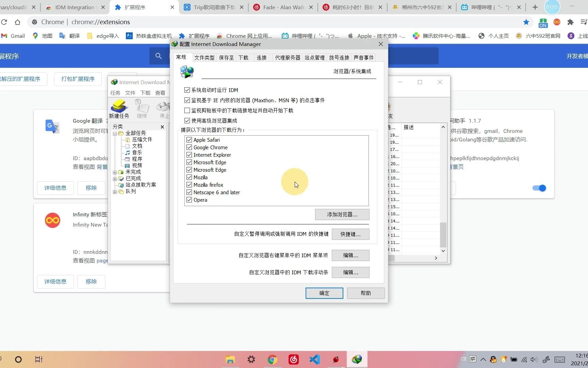
Task: Toggle monitor IE-based browsers checkbox
Action: (x=187, y=100)
